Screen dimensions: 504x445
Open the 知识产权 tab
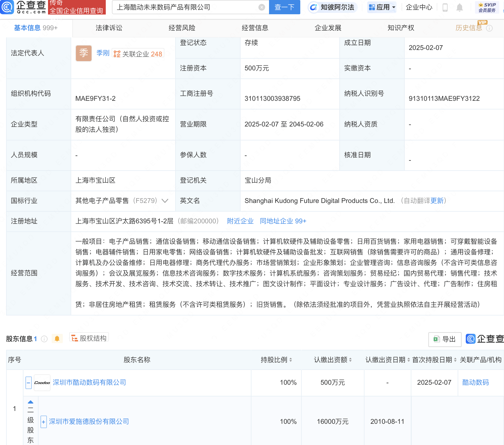(401, 28)
